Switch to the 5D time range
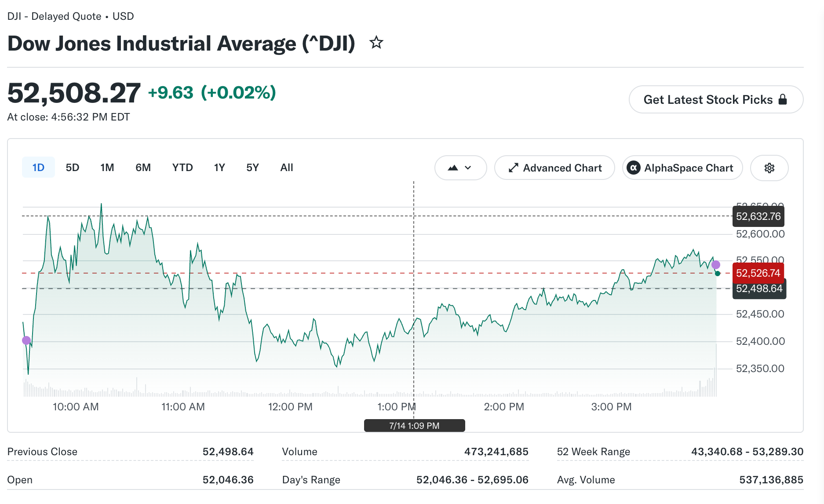Viewport: 824px width, 504px height. [x=73, y=168]
